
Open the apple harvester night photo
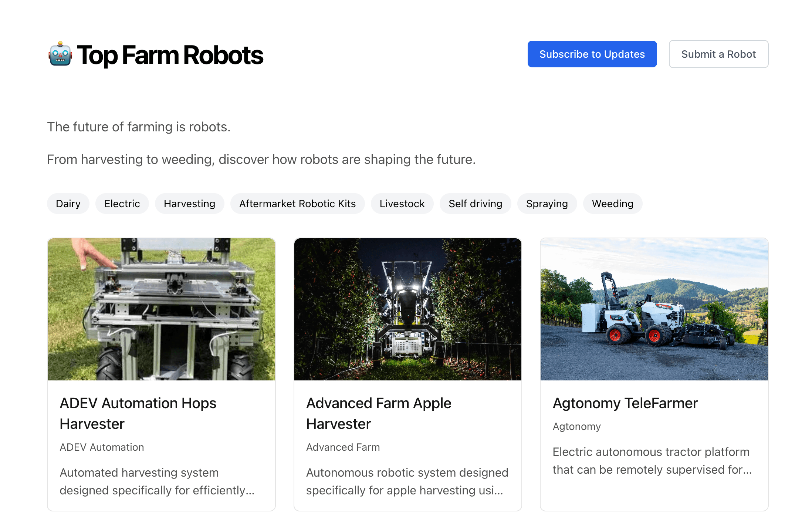(x=407, y=309)
